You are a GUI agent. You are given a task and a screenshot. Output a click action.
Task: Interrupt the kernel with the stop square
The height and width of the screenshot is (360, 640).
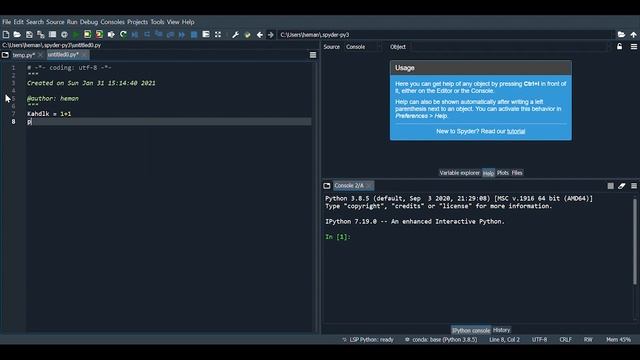610,186
